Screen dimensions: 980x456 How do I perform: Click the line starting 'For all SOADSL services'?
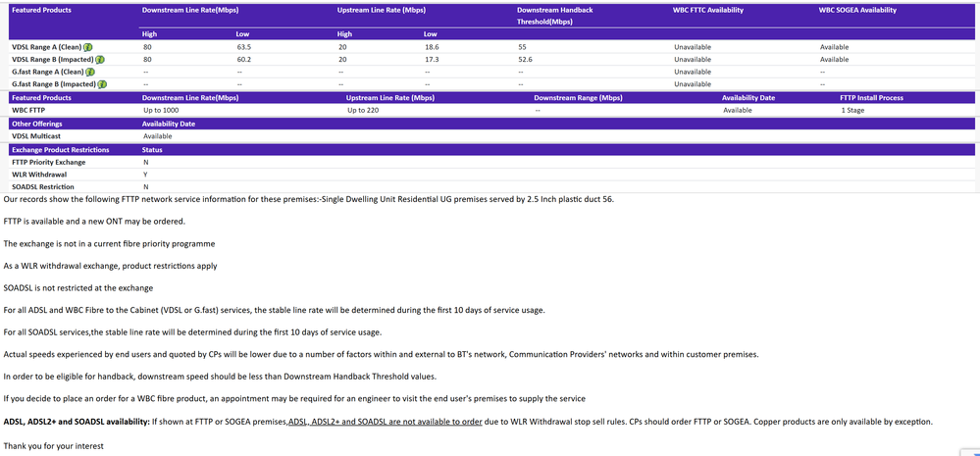[x=192, y=331]
